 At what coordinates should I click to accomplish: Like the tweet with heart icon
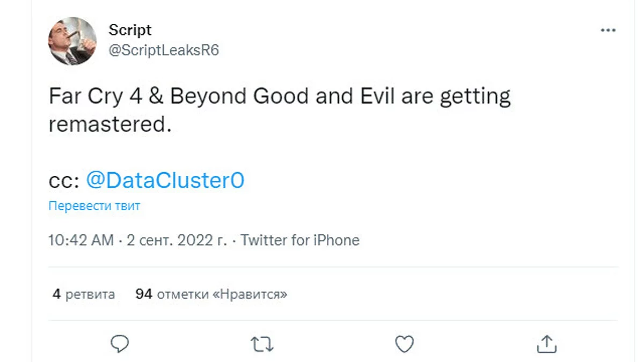click(x=404, y=343)
